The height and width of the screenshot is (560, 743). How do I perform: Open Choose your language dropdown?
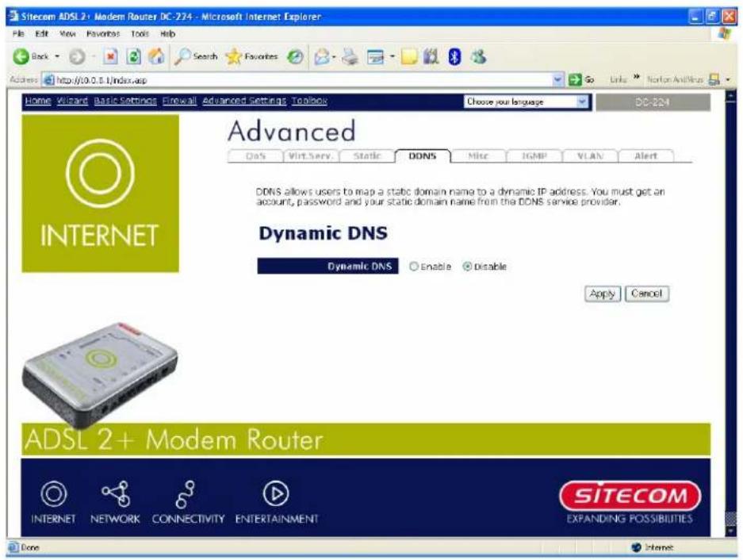point(526,102)
